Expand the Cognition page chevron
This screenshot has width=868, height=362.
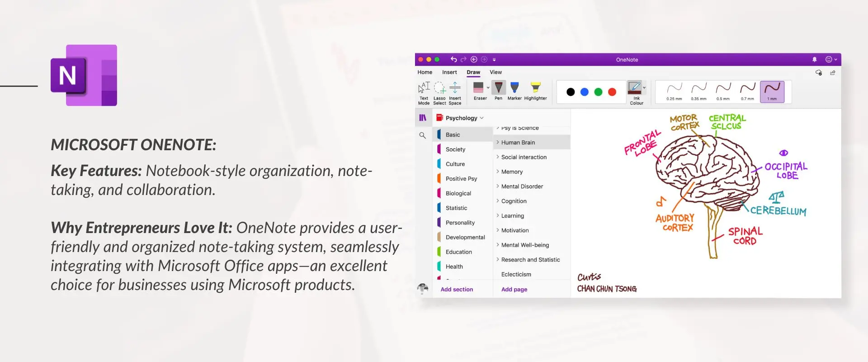[498, 201]
